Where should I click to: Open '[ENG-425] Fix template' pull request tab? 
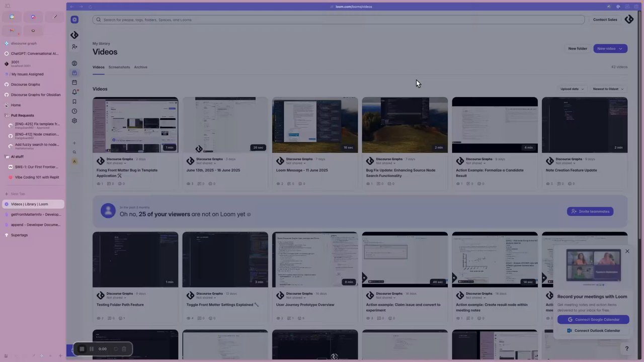pos(36,126)
